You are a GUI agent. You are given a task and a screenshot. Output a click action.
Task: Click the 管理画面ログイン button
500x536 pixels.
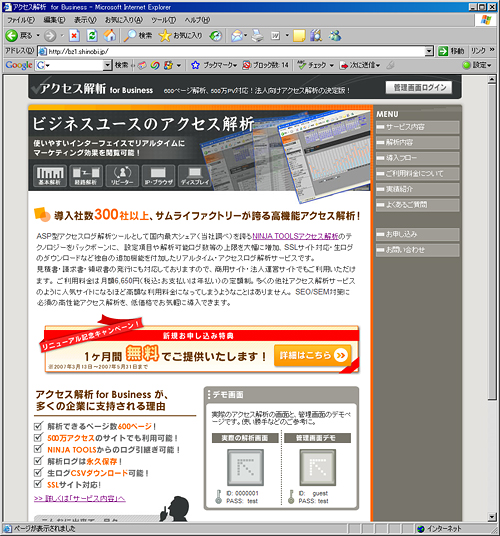click(x=419, y=88)
